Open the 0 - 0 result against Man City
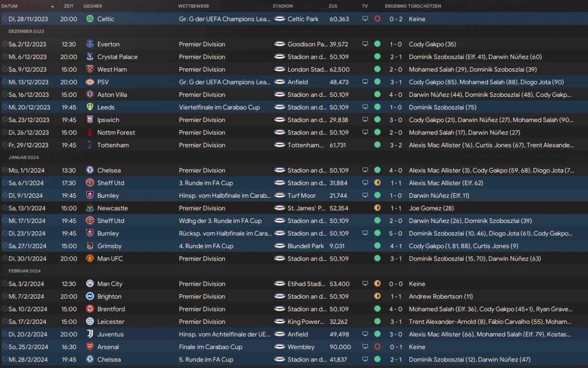The image size is (588, 368). coord(396,284)
